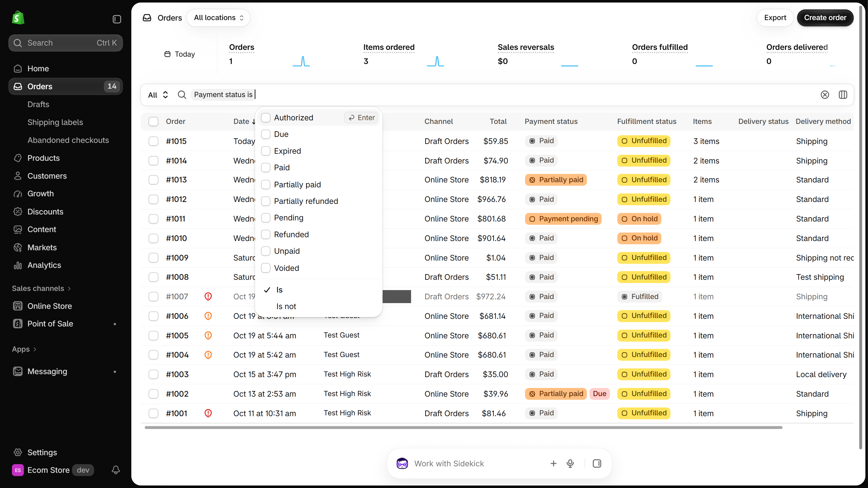The image size is (868, 488).
Task: Click the notifications bell icon
Action: [x=116, y=470]
